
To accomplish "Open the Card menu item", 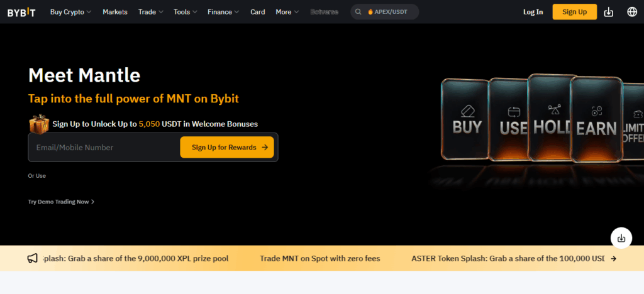I will pos(257,12).
